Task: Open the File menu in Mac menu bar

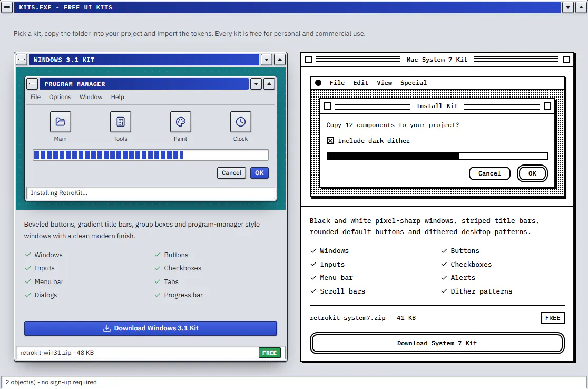Action: coord(337,83)
